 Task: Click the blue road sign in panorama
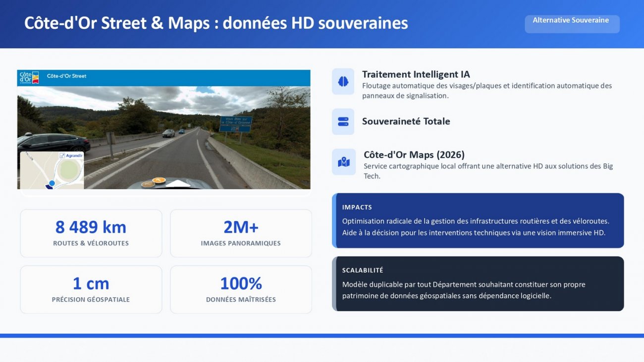[x=236, y=123]
